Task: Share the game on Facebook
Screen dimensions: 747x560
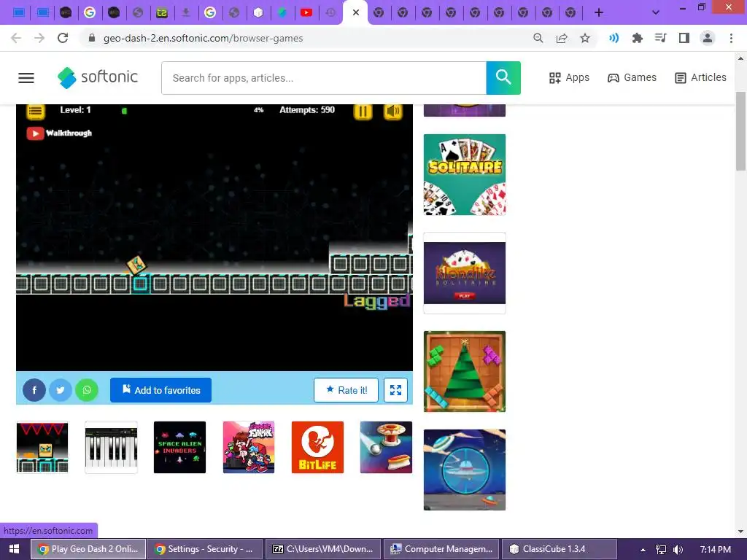Action: (x=34, y=390)
